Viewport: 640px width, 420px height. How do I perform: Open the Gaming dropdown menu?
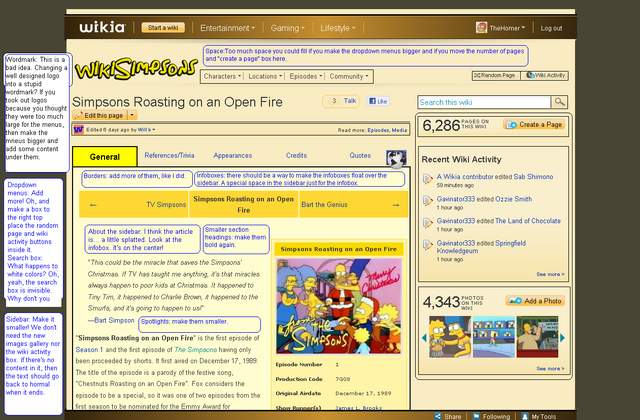coord(287,28)
